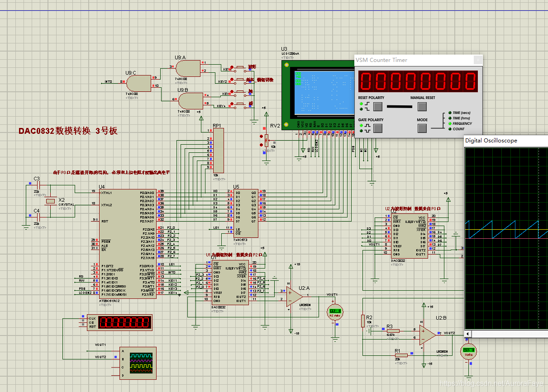This screenshot has width=548, height=392.
Task: Click the VOUT2 label near oscilloscope instrument
Action: [x=100, y=357]
